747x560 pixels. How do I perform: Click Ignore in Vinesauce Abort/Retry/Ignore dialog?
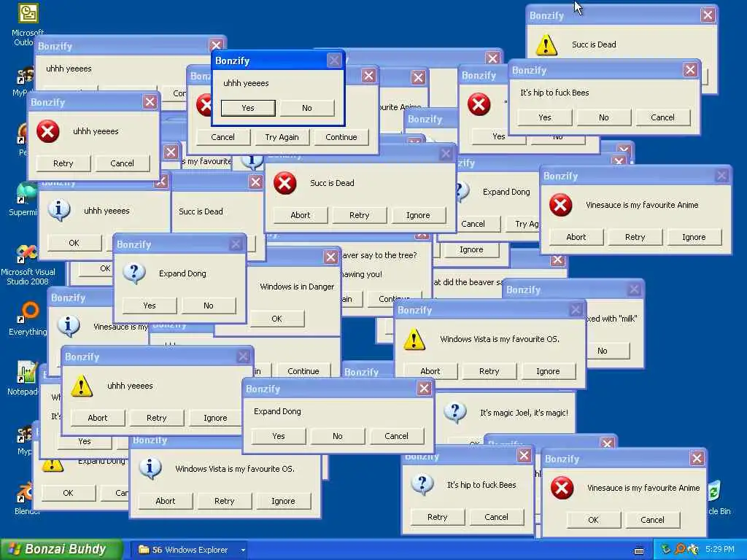tap(694, 237)
